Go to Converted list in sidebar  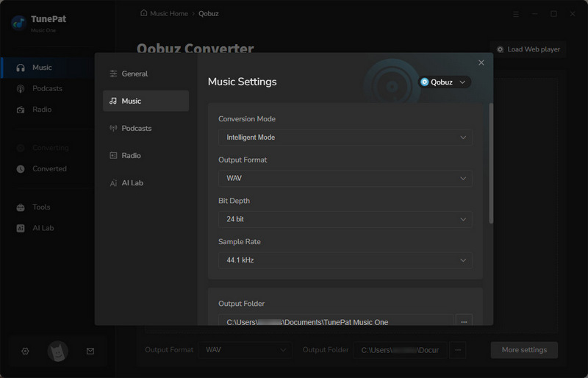point(49,168)
